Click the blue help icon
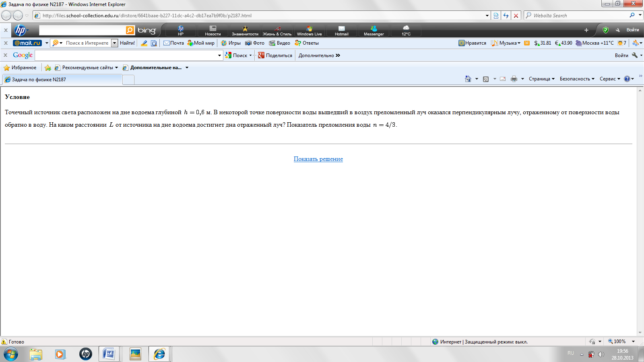Image resolution: width=644 pixels, height=362 pixels. (627, 79)
